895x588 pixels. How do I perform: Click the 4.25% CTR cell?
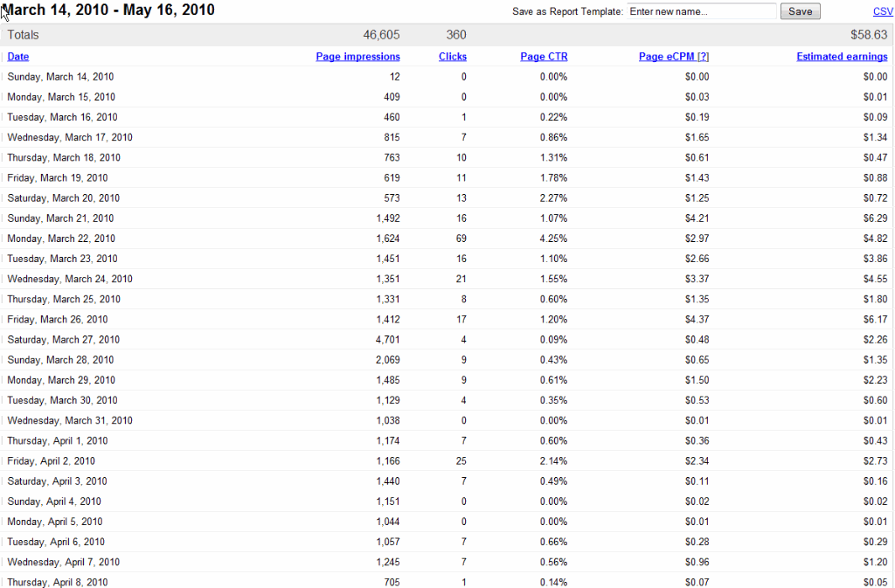coord(553,239)
